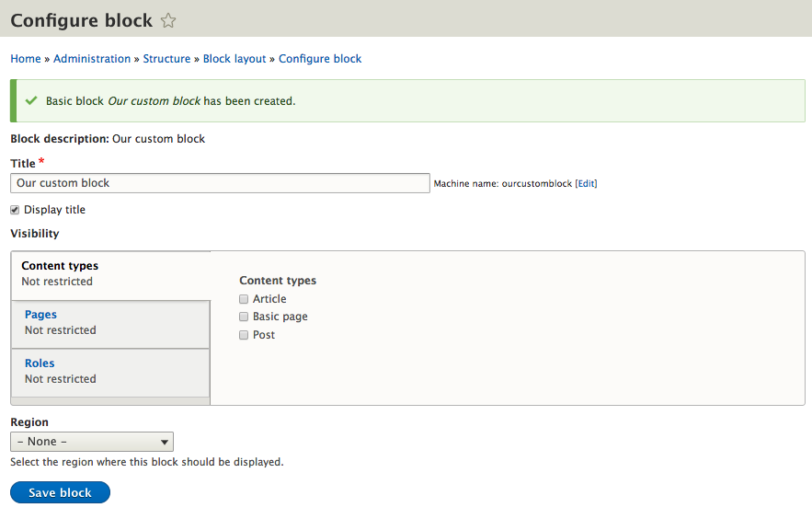Viewport: 812px width, 519px height.
Task: Click the machine name Edit link
Action: click(x=586, y=184)
